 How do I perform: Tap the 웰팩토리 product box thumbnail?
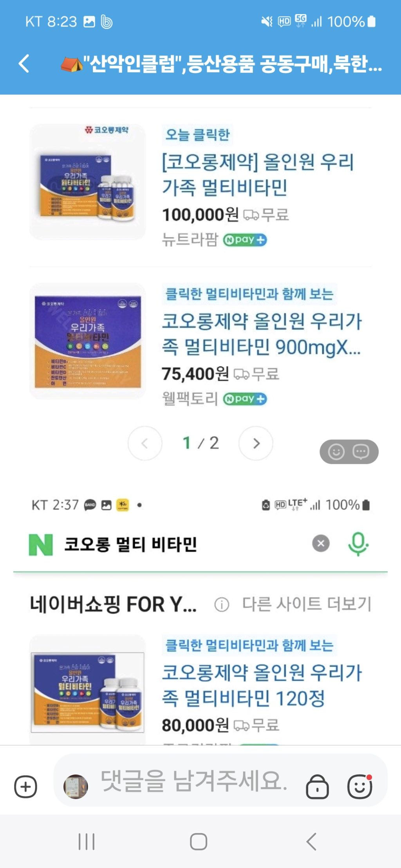pos(87,341)
